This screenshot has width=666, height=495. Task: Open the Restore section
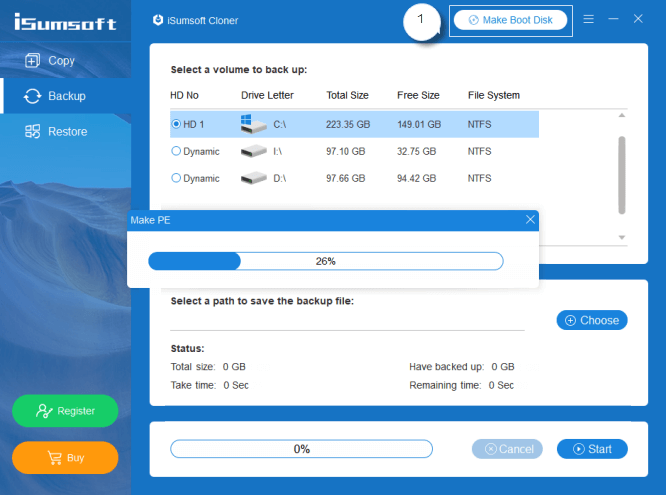point(65,132)
